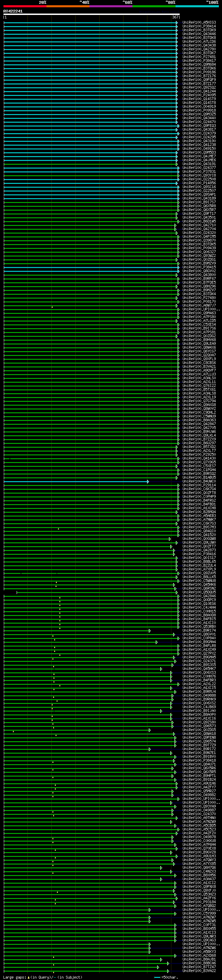This screenshot has height=980, width=222.
Task: Open hit UniRef100_Q84QI0
Action: coord(199,531)
